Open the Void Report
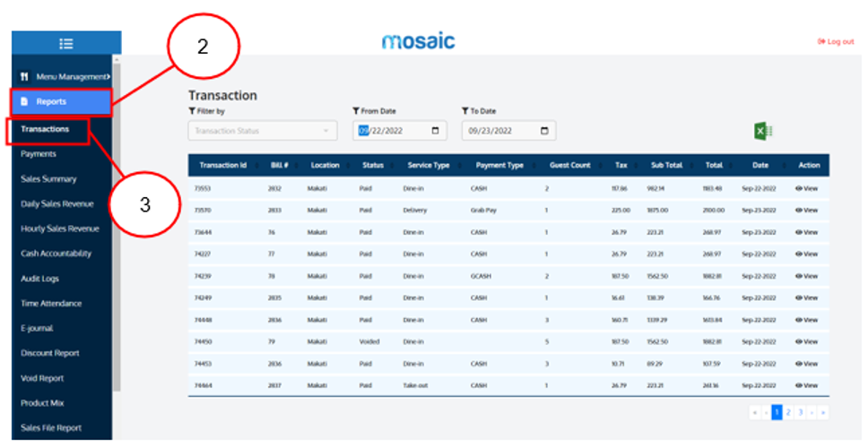This screenshot has height=448, width=868. pyautogui.click(x=42, y=378)
